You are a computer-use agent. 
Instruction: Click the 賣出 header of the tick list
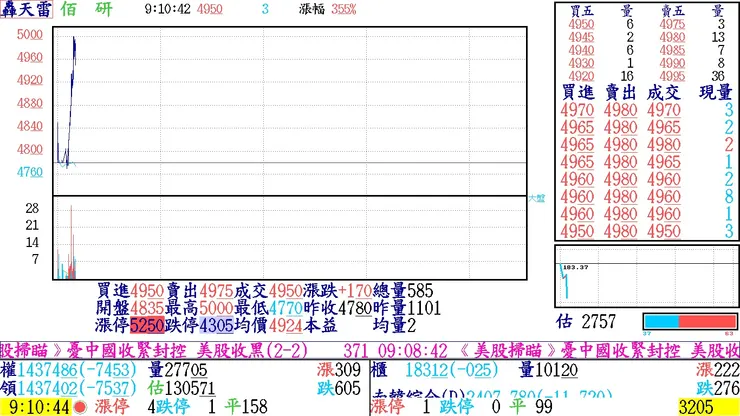click(x=621, y=93)
